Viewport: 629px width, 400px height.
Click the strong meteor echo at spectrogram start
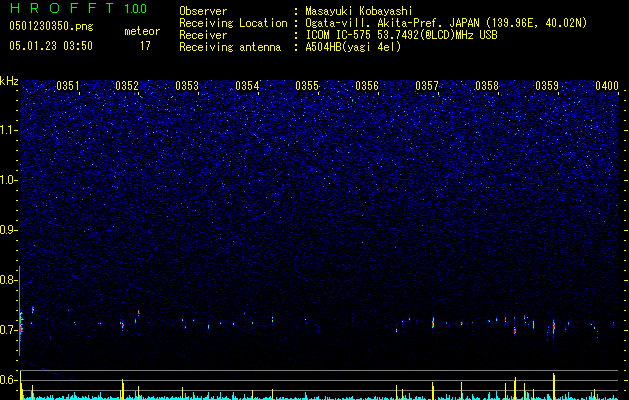(21, 323)
